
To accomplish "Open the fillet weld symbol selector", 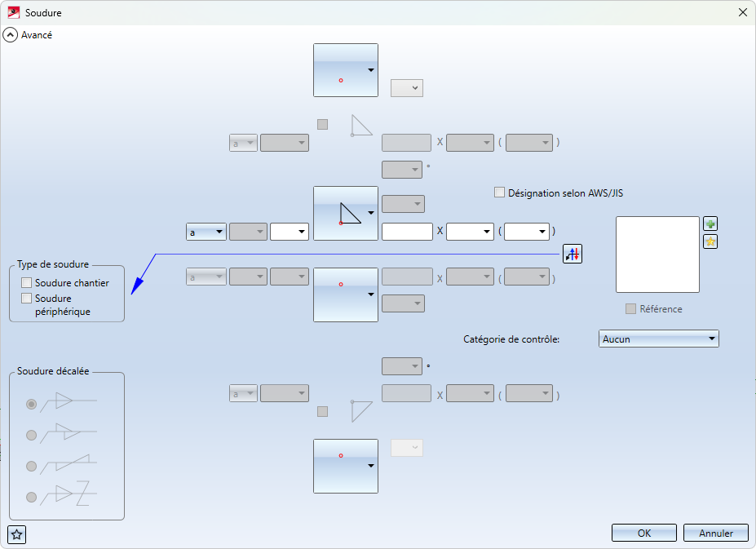I will (346, 213).
